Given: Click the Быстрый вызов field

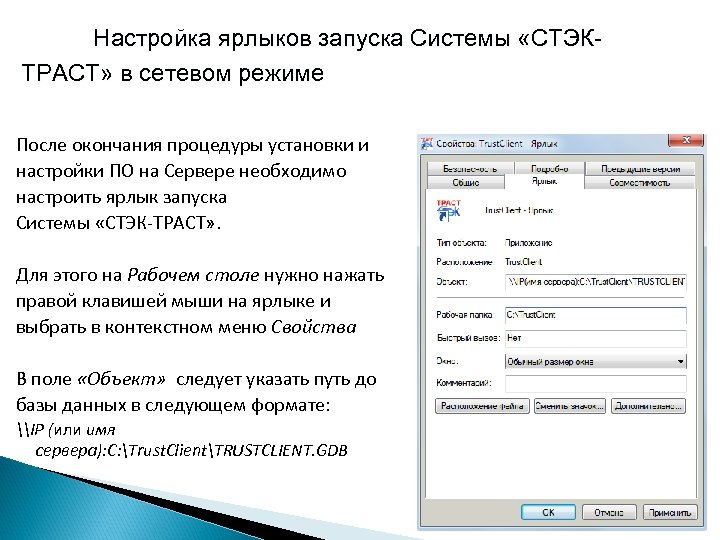Looking at the screenshot, I should coord(596,338).
